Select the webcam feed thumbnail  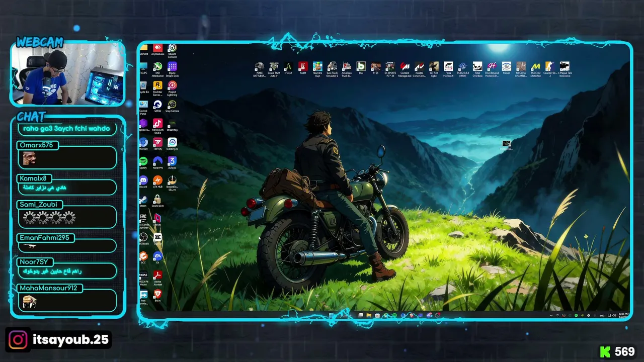click(68, 75)
